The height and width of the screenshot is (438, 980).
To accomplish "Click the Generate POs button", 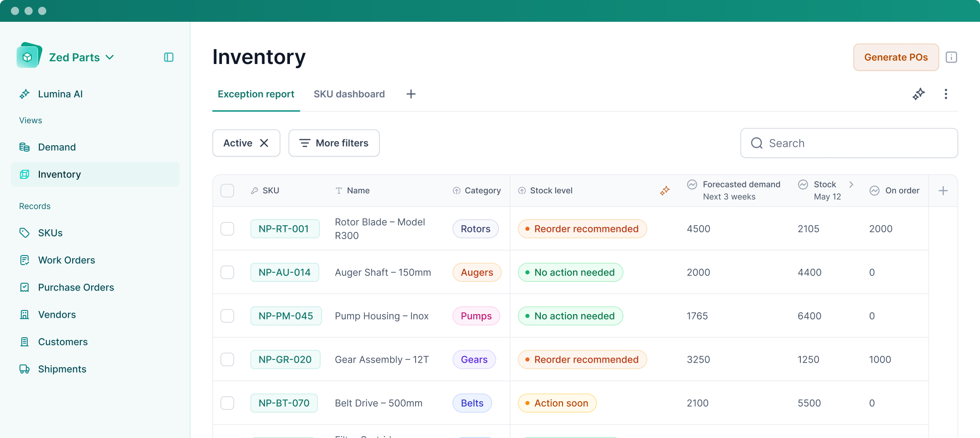I will click(x=896, y=57).
